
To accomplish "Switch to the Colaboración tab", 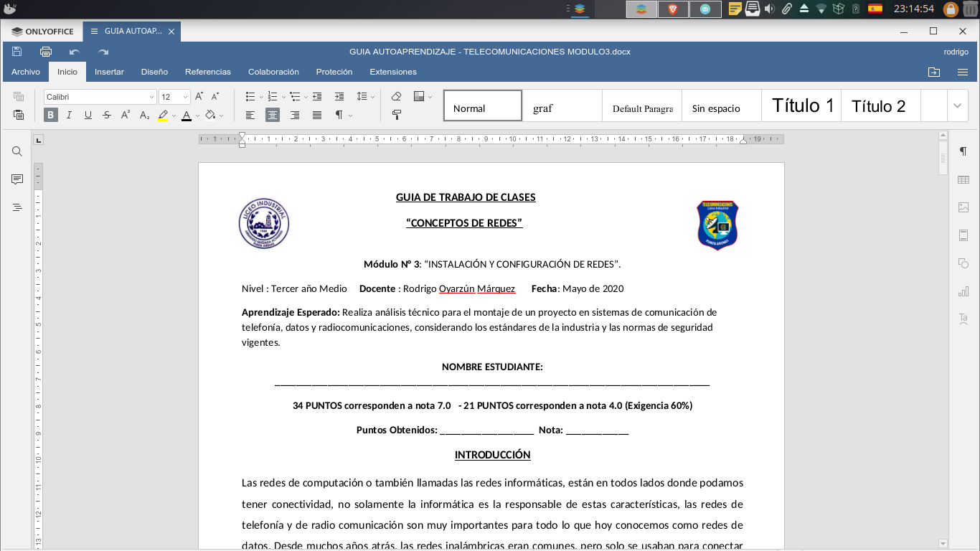I will coord(273,72).
